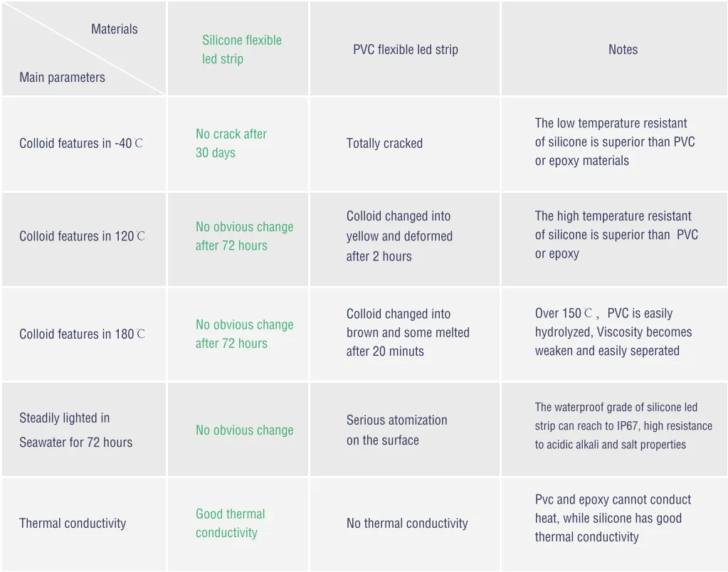Select the 'Notes' column header

[623, 50]
